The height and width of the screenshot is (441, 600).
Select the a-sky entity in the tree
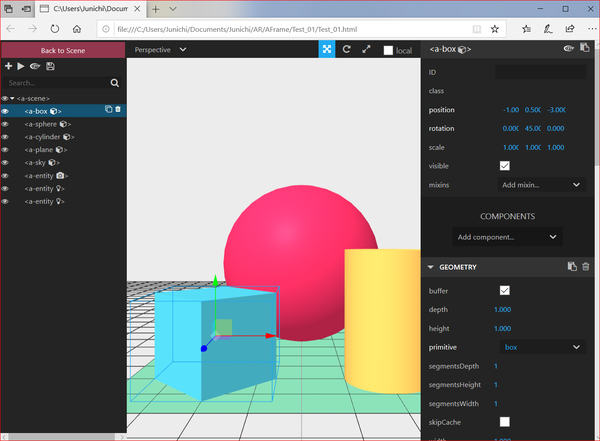pos(40,162)
